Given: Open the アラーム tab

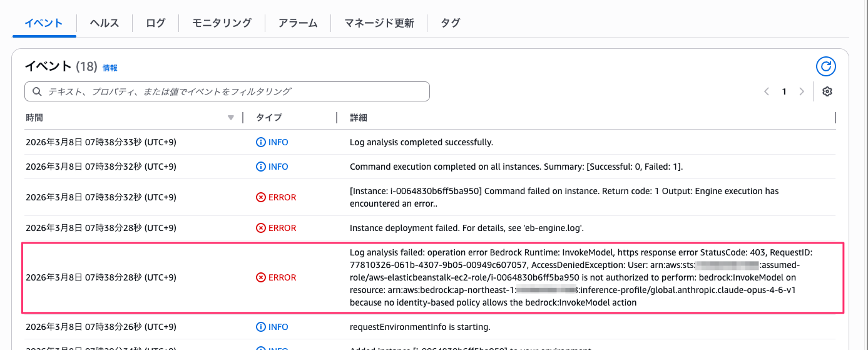Looking at the screenshot, I should [x=297, y=23].
